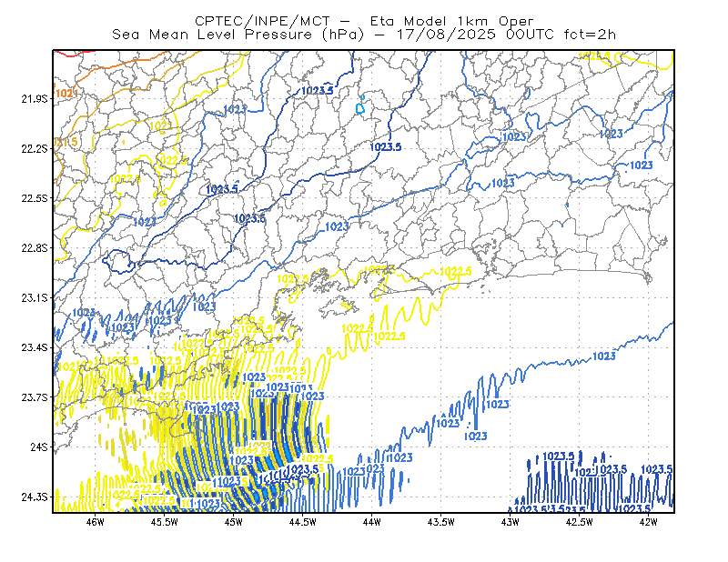This screenshot has height=562, width=728.
Task: Click the 43.5W longitude axis label
Action: click(x=440, y=522)
